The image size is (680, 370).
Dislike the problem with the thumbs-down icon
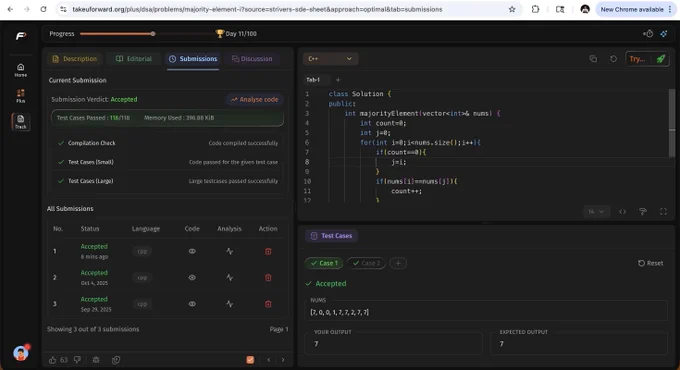point(77,360)
